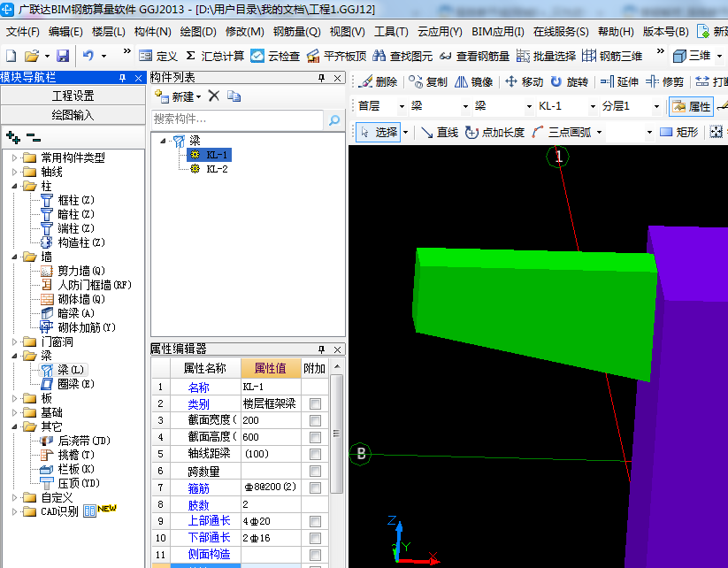Open 分层1 layer dropdown
Viewport: 728px width, 568px height.
pos(656,107)
